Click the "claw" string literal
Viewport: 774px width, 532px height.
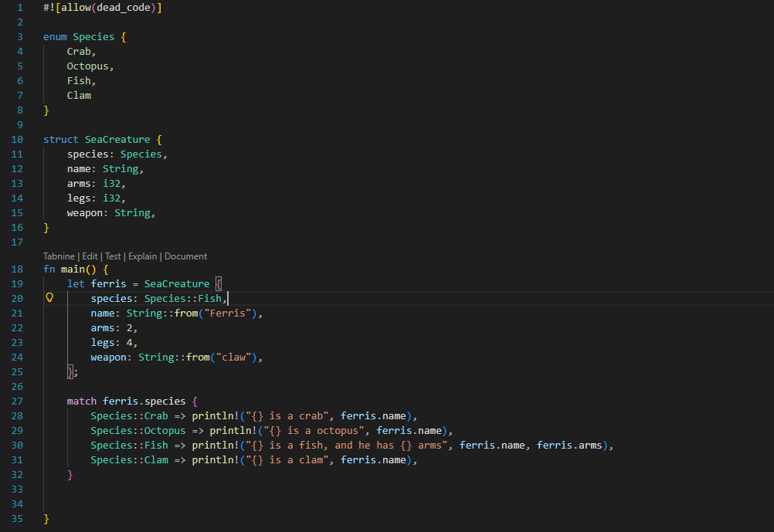coord(233,357)
